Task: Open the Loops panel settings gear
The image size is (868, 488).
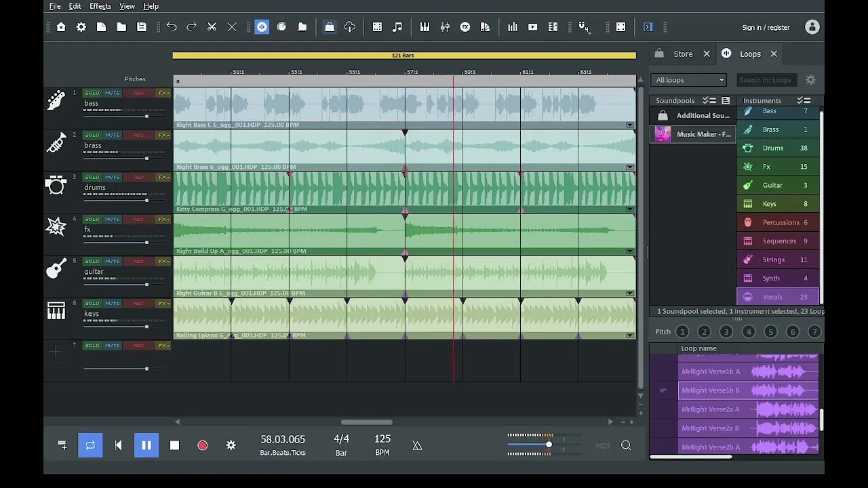Action: [810, 80]
